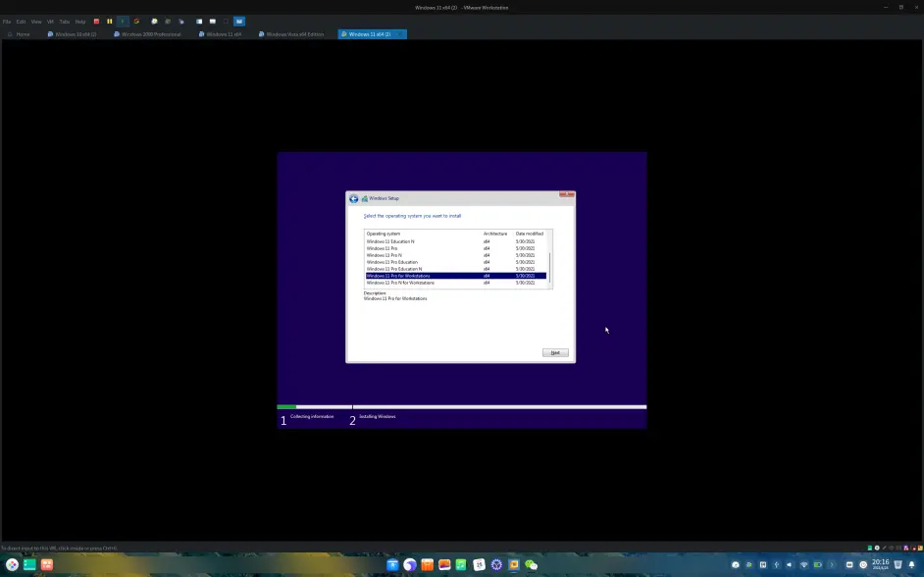The height and width of the screenshot is (577, 924).
Task: Click the manage snapshots toolbar icon
Action: click(180, 22)
